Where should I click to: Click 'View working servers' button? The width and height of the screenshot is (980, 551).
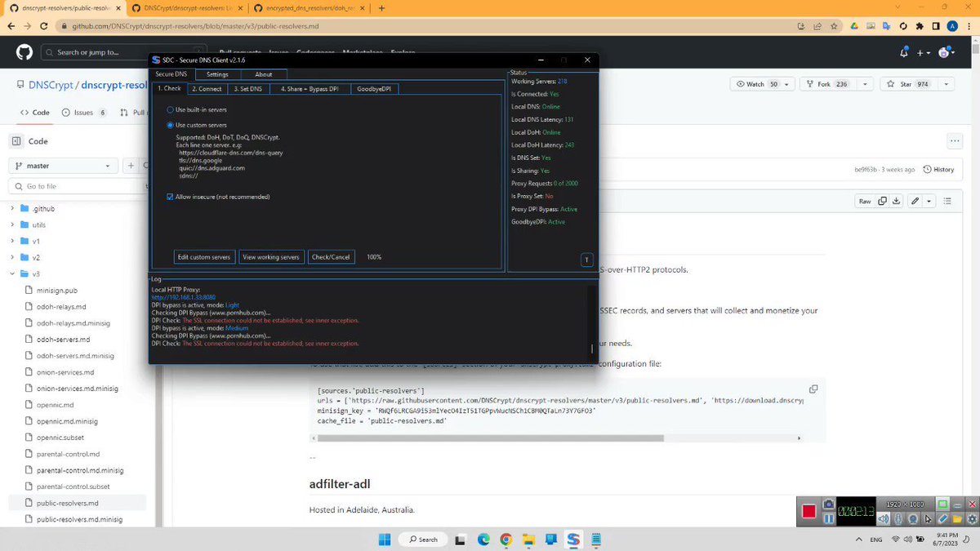click(271, 257)
